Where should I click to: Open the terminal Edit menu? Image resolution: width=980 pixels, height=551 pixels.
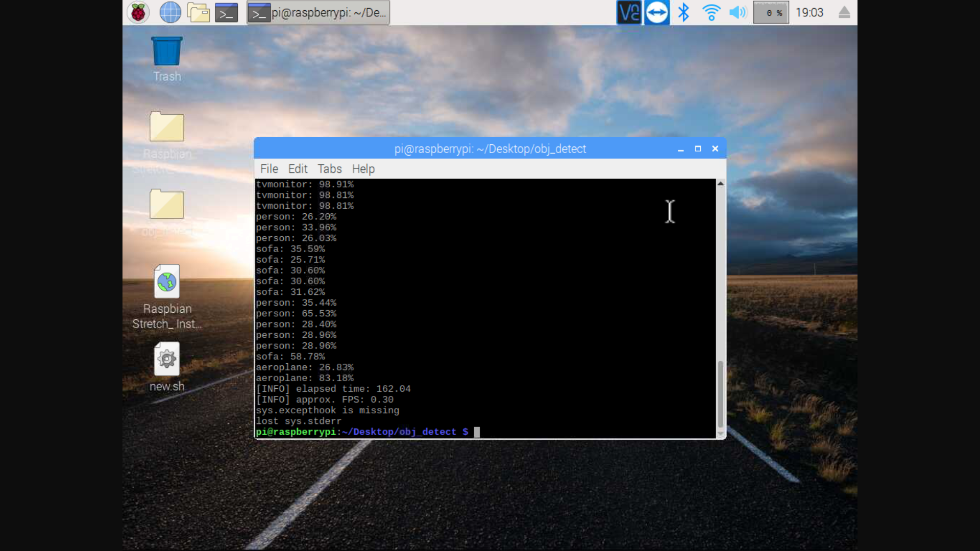pos(298,169)
